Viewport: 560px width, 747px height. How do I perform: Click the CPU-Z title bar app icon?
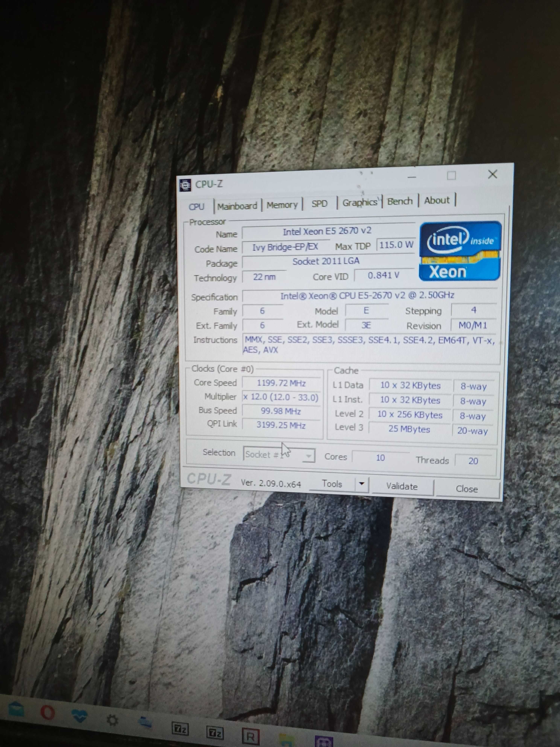point(185,185)
